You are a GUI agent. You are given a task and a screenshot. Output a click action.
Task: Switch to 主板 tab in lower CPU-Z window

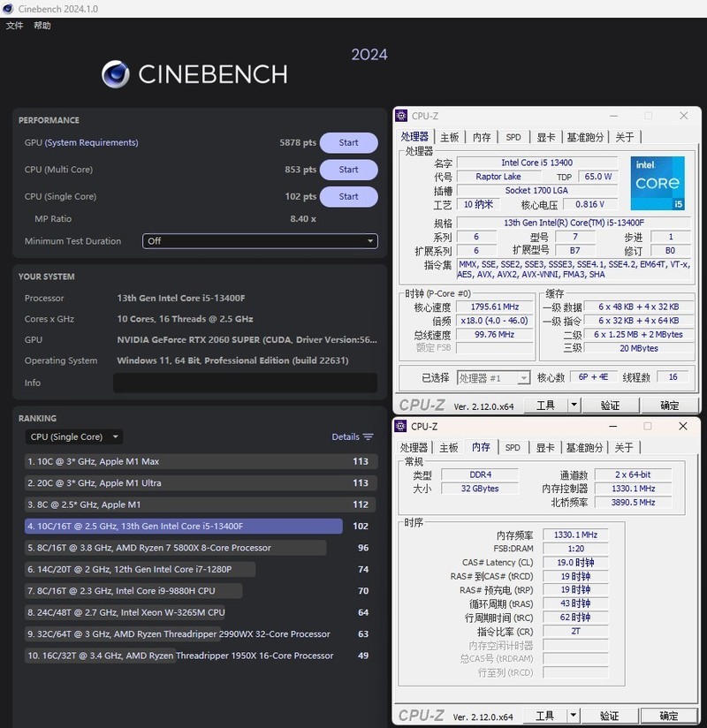[x=449, y=448]
